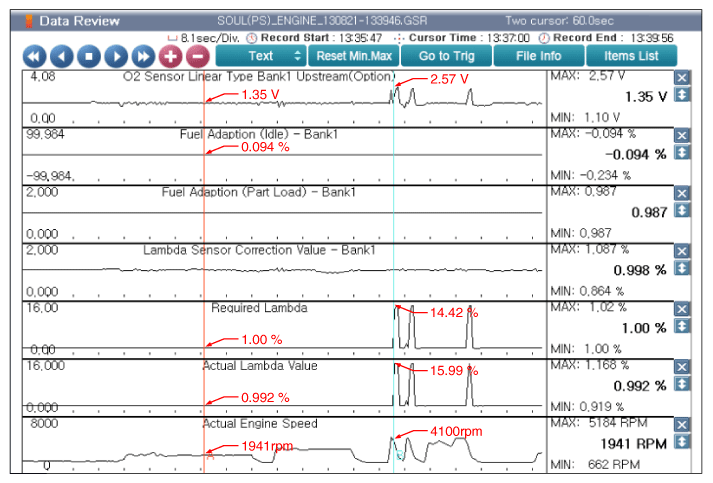The width and height of the screenshot is (713, 483).
Task: Close the Fuel Adaption (Idle) graph row
Action: (x=683, y=135)
